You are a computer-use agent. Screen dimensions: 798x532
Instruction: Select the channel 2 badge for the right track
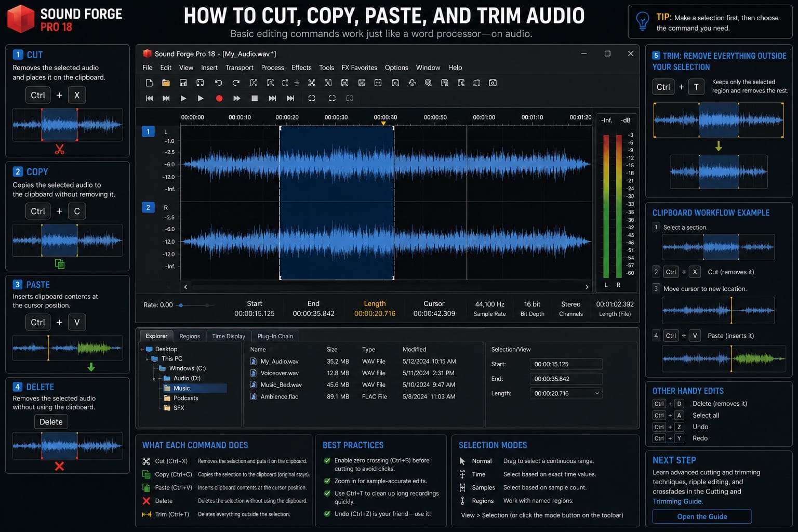148,207
